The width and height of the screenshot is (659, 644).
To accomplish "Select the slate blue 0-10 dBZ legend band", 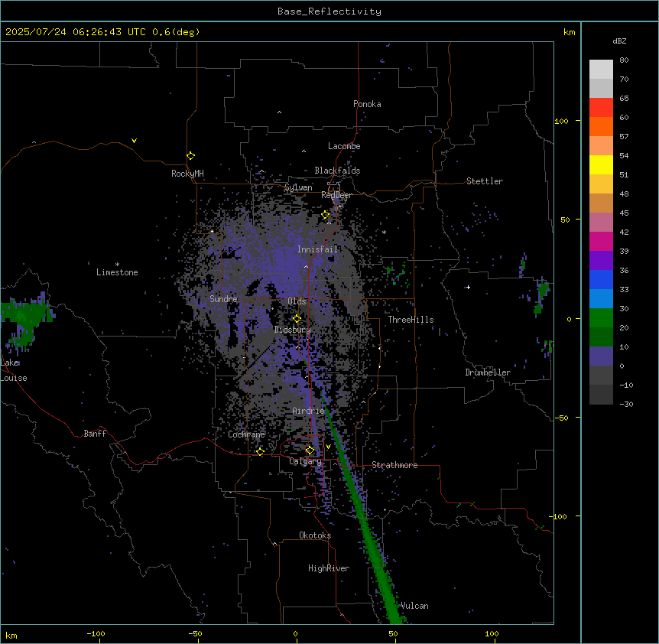I will [601, 356].
